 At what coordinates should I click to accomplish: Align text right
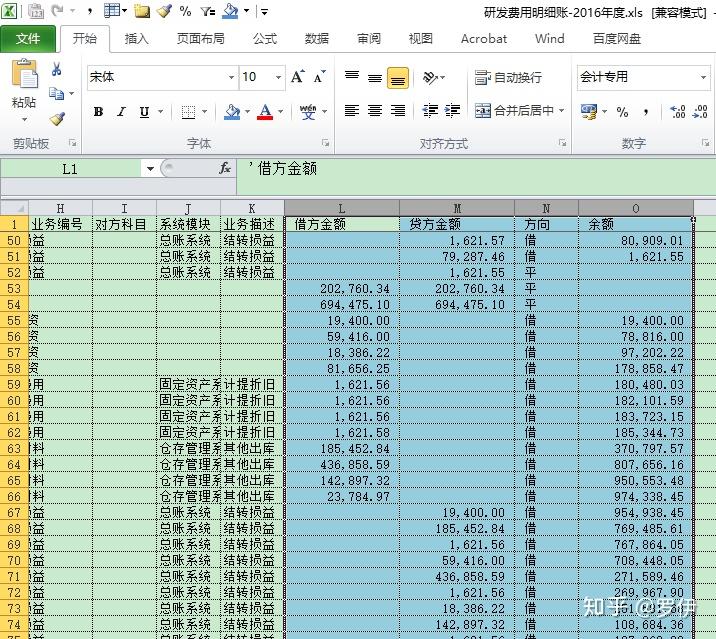coord(398,111)
